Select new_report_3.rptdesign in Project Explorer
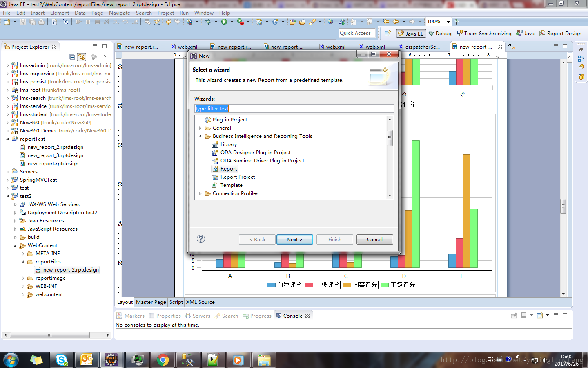 click(x=51, y=155)
